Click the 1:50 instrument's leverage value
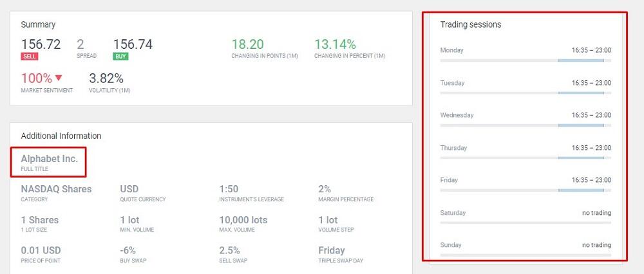Screen dimensions: 644x274 [x=231, y=189]
